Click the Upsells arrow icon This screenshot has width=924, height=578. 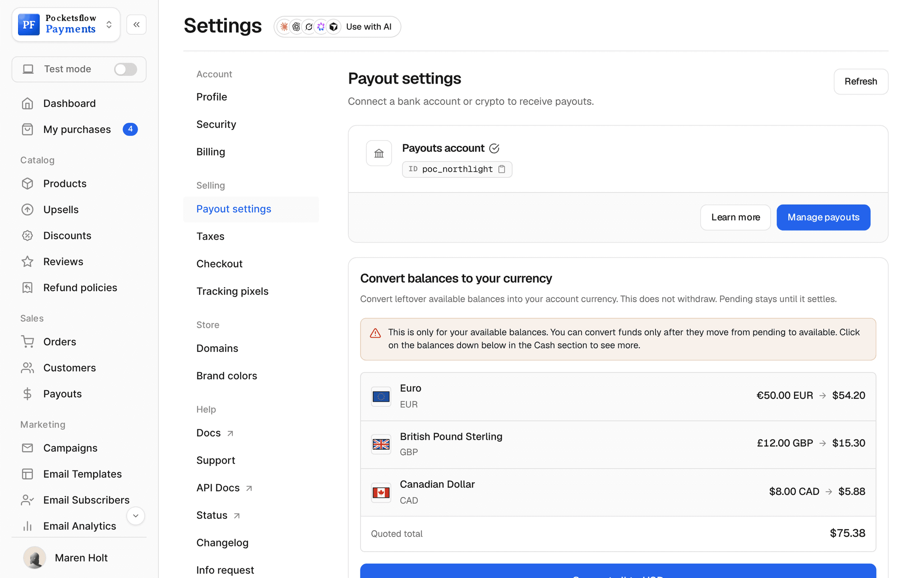[28, 210]
